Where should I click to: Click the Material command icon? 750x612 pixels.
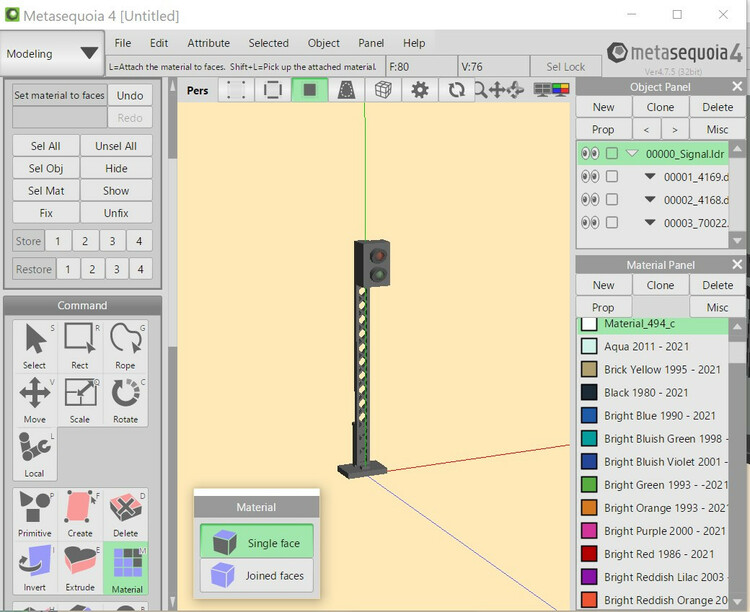tap(126, 568)
